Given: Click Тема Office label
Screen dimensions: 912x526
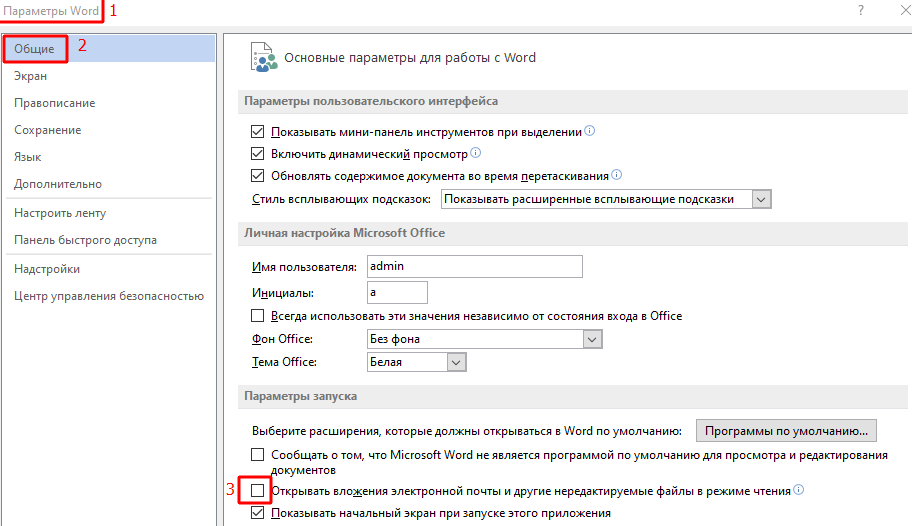Looking at the screenshot, I should point(284,361).
